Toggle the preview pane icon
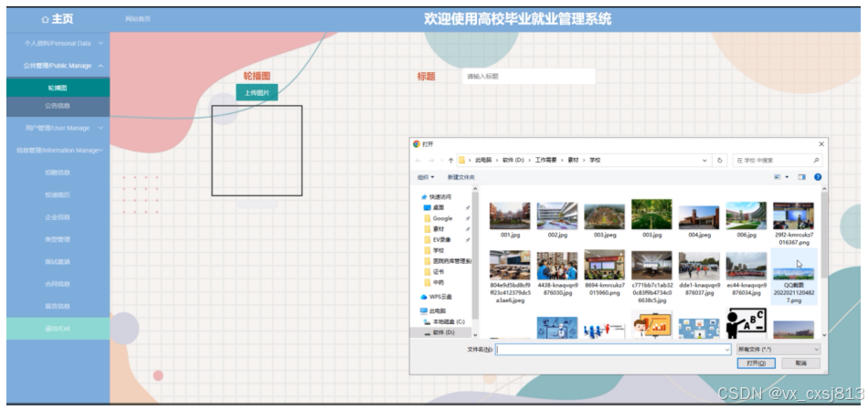This screenshot has height=410, width=868. [801, 177]
